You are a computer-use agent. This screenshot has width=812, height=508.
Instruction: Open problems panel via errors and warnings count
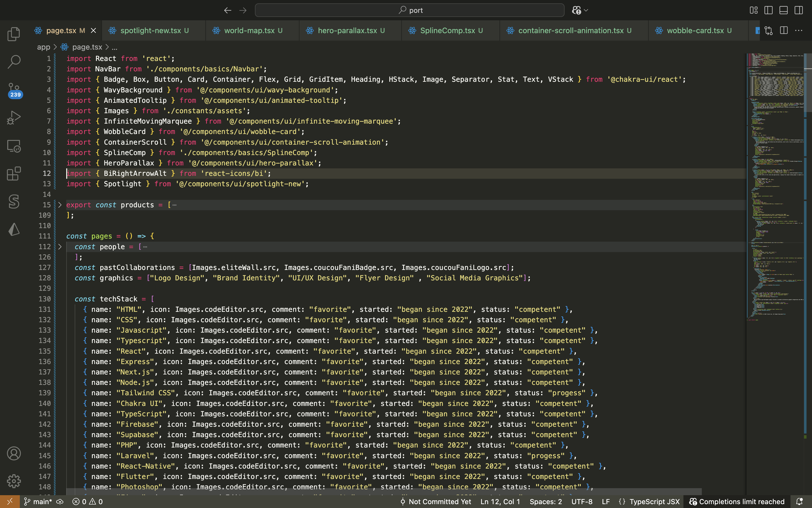pyautogui.click(x=87, y=502)
